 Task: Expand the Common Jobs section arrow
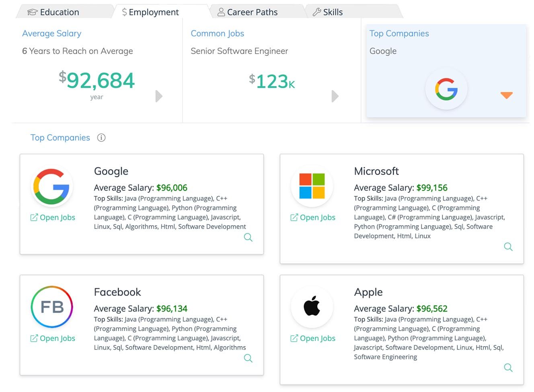335,96
